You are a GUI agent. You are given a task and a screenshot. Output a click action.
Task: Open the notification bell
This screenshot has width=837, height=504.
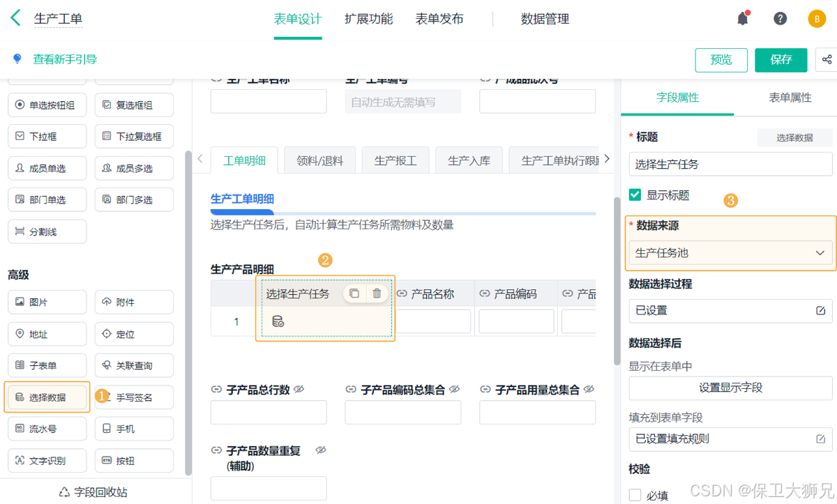click(743, 19)
